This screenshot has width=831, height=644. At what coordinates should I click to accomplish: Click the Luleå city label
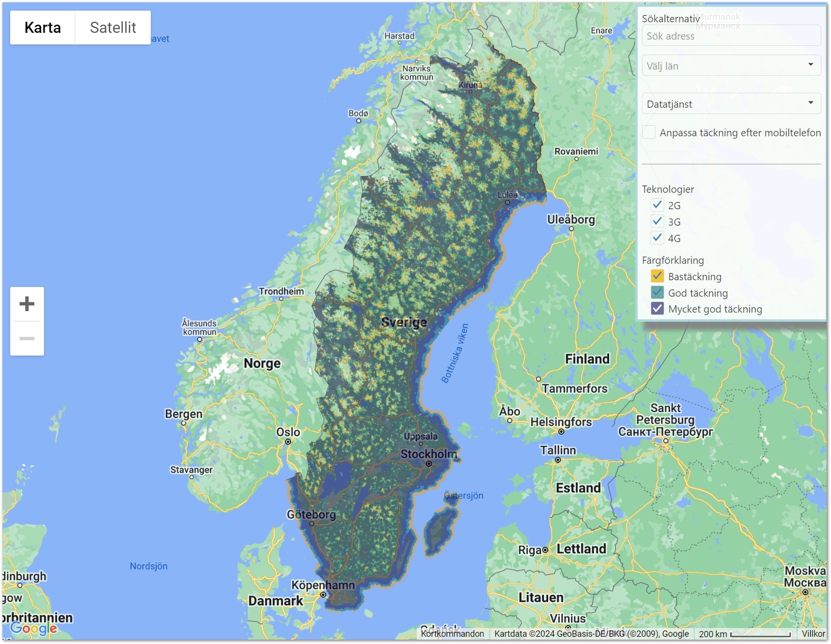pyautogui.click(x=508, y=195)
